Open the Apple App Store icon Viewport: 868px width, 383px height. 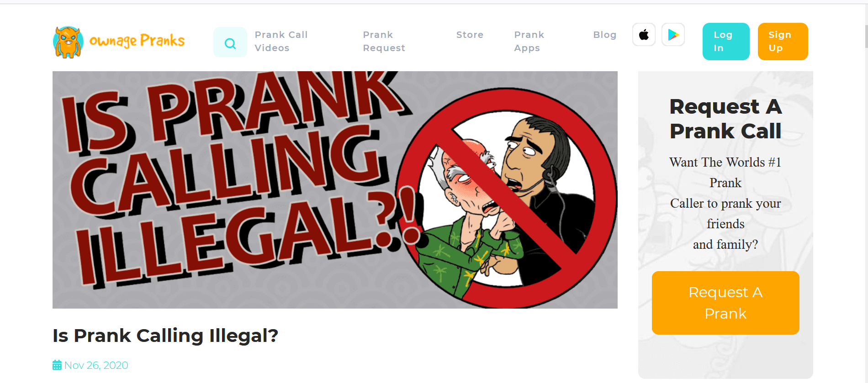(644, 35)
